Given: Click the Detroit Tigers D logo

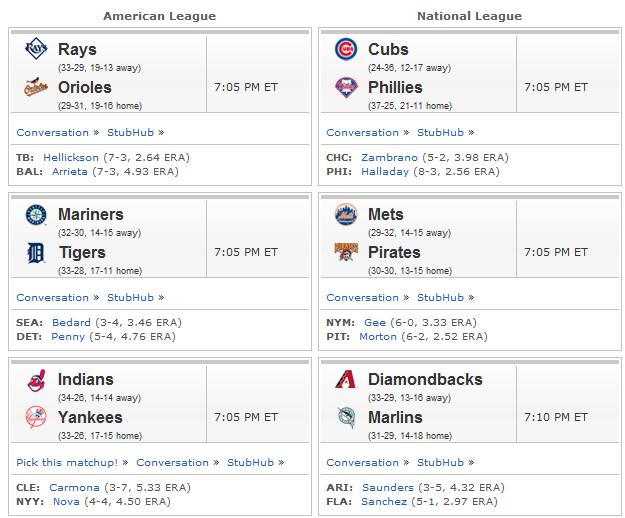Looking at the screenshot, I should point(36,253).
